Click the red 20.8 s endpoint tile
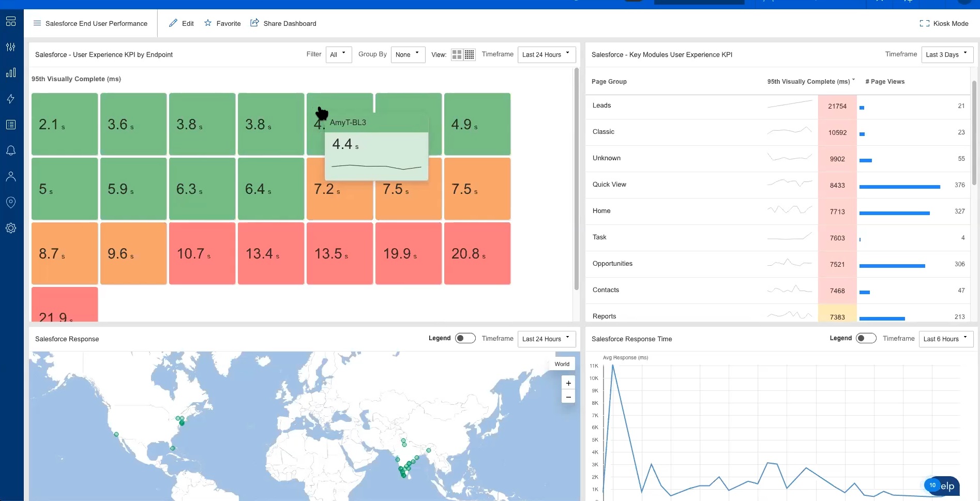Image resolution: width=980 pixels, height=501 pixels. pyautogui.click(x=477, y=253)
